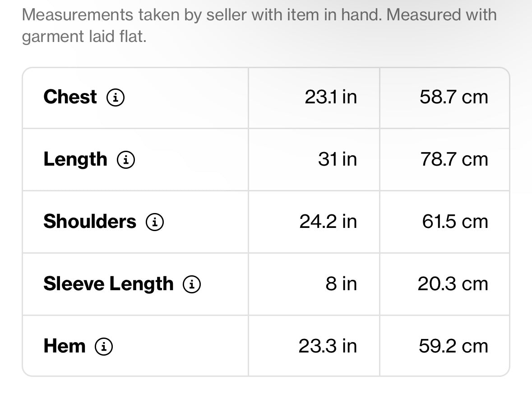Viewport: 532px width, 394px height.
Task: Click the 20.3 cm sleeve value
Action: point(453,284)
